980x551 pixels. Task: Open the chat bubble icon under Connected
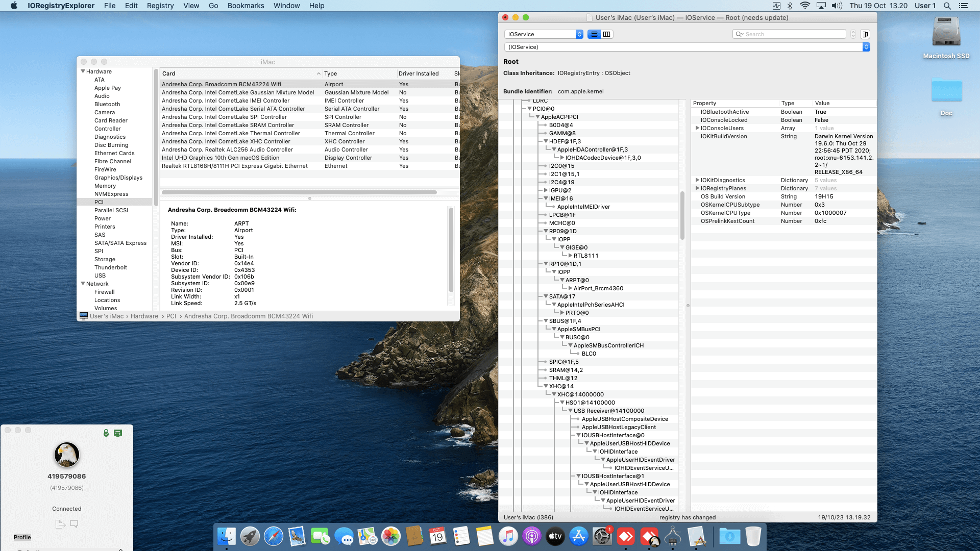point(74,523)
